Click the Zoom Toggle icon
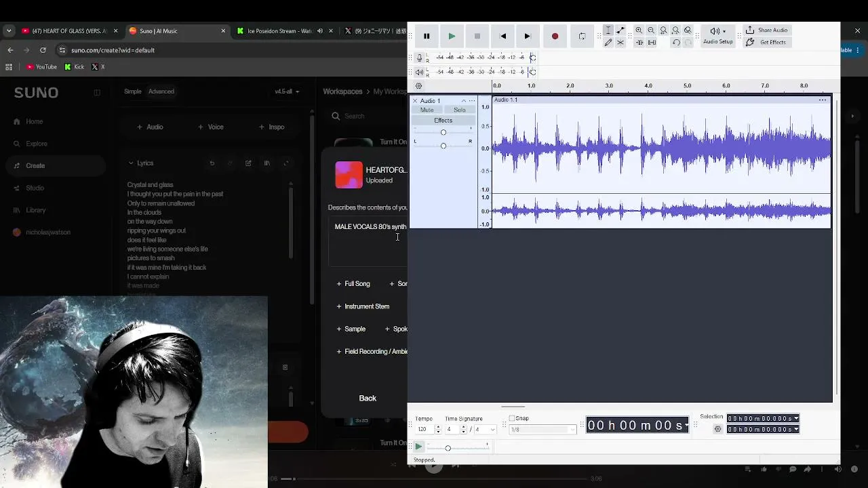The height and width of the screenshot is (488, 868). pyautogui.click(x=688, y=30)
